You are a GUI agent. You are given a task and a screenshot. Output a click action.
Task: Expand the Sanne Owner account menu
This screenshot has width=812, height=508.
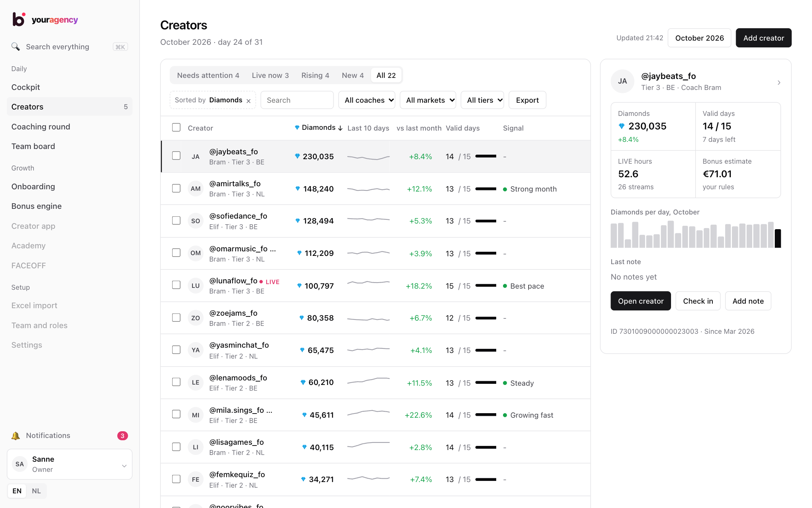pos(70,464)
